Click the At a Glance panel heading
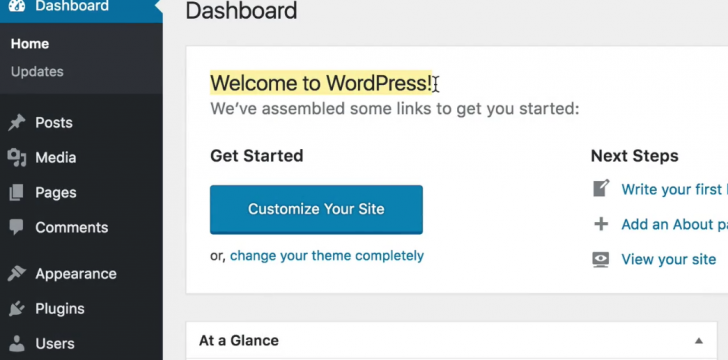 (239, 340)
